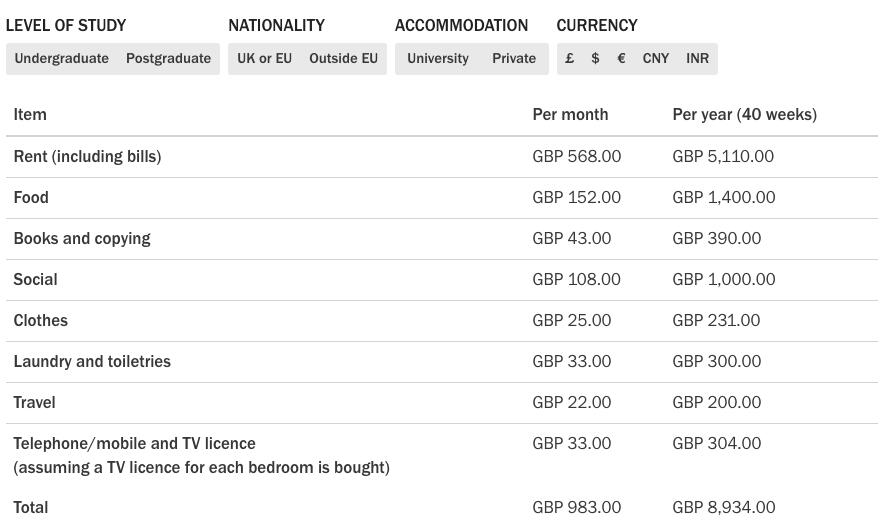Select the pound sterling (£) currency
This screenshot has height=527, width=884.
(x=570, y=59)
